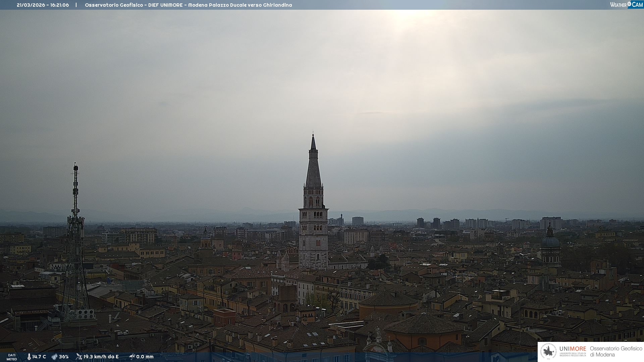Viewport: 644px width, 362px height.
Task: Click the wind anemometer icon
Action: [x=79, y=357]
